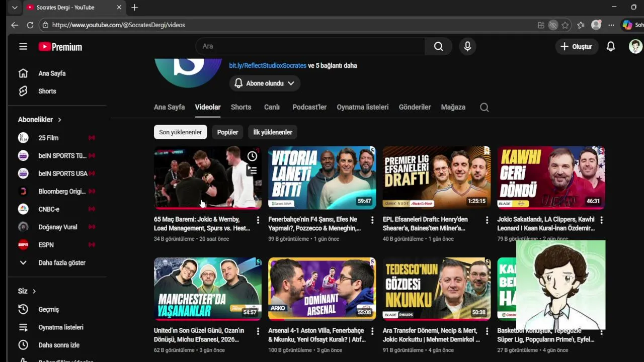The image size is (644, 362).
Task: Add 65 Maç Baremi video to queue
Action: (252, 170)
